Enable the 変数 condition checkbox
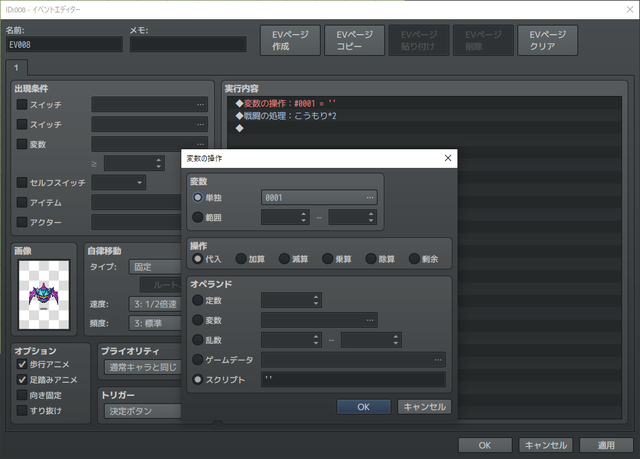This screenshot has width=640, height=459. (x=22, y=144)
